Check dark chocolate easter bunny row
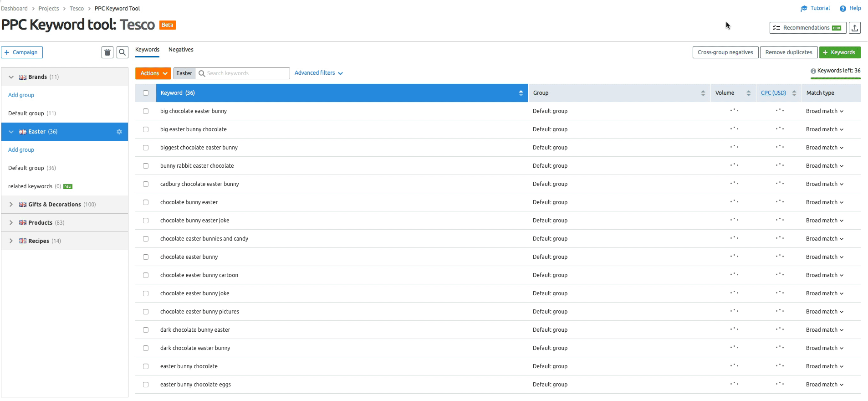The width and height of the screenshot is (868, 401). (x=146, y=348)
